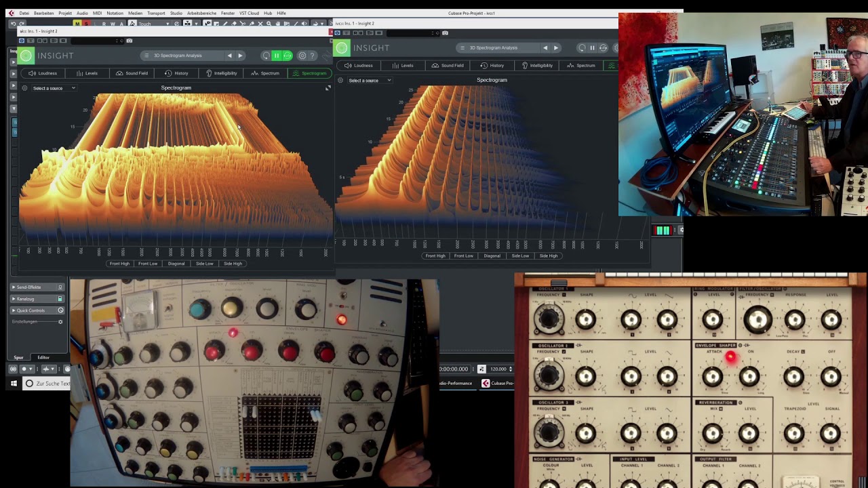Click the metronome click icon next to the tempo
The height and width of the screenshot is (488, 868).
tap(481, 369)
